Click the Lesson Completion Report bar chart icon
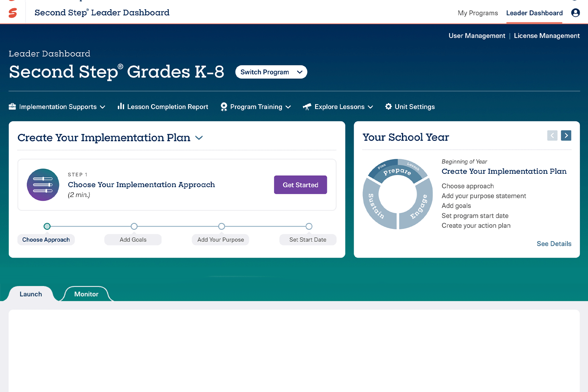588x392 pixels. pos(121,106)
